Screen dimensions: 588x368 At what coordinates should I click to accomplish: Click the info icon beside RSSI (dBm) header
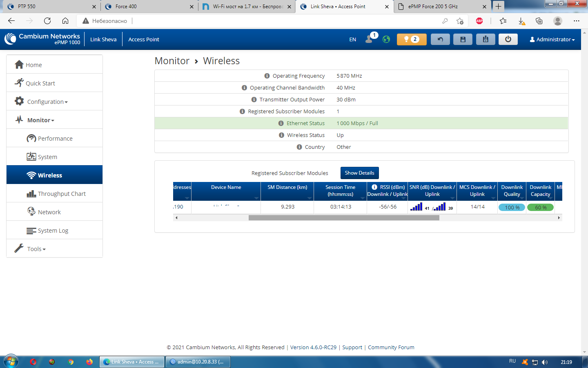coord(374,187)
